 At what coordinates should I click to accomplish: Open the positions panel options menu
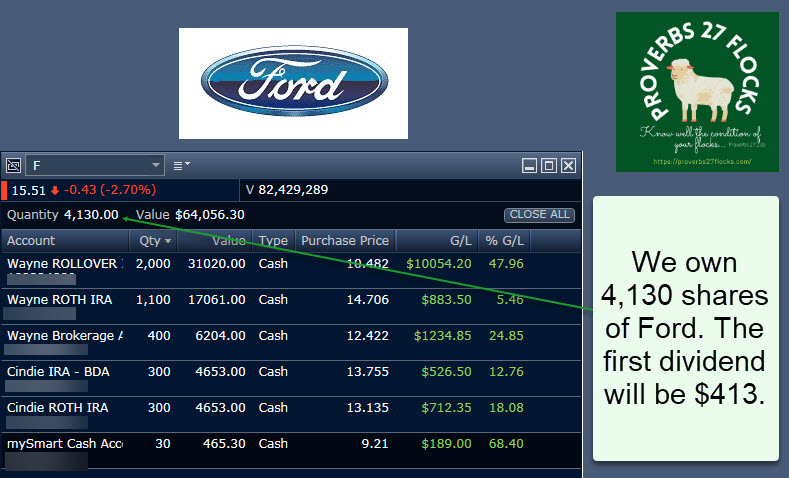[181, 165]
